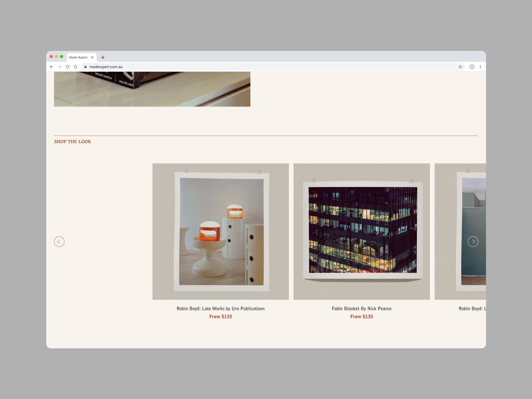Click the padlock site info icon

point(85,67)
